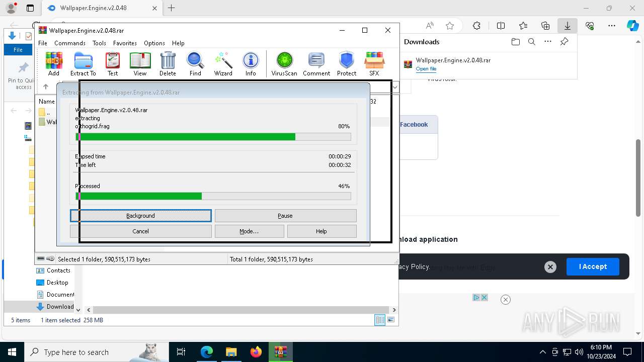Screen dimensions: 644x362
Task: Click Open file link under downloaded rar
Action: [426, 69]
